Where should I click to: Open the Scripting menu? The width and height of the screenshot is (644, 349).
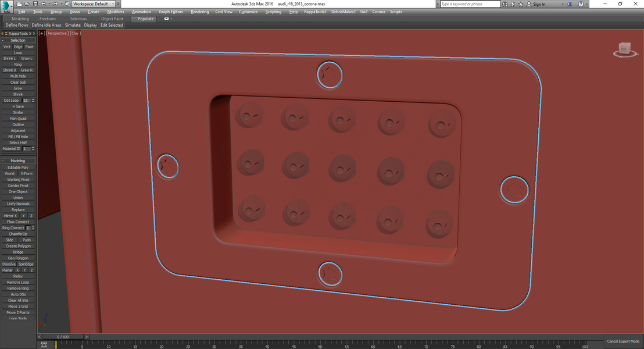pos(273,12)
